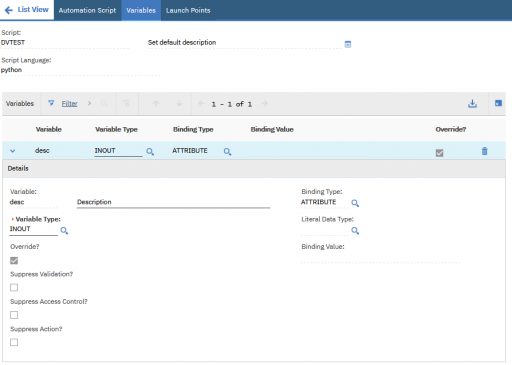512x365 pixels.
Task: Edit the Description field in Details
Action: 173,202
